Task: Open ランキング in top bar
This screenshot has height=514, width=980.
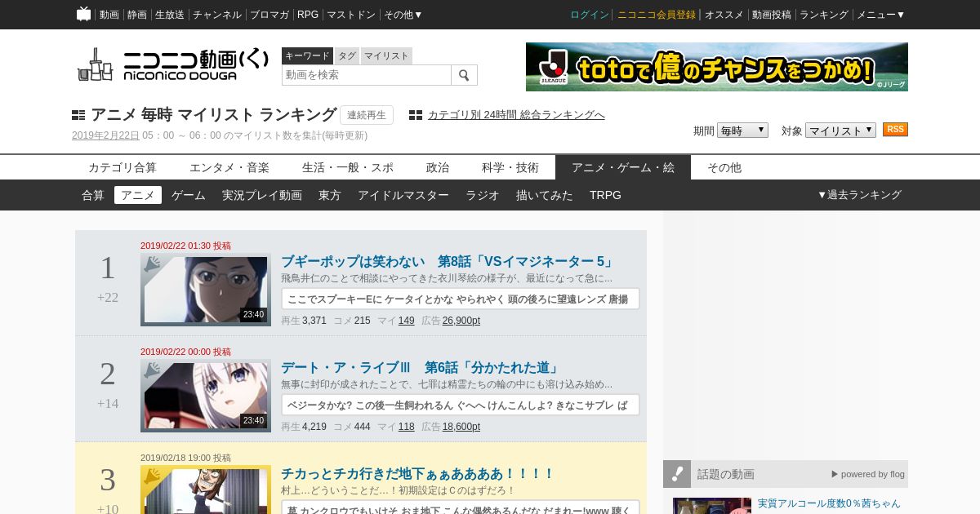Action: [x=824, y=15]
